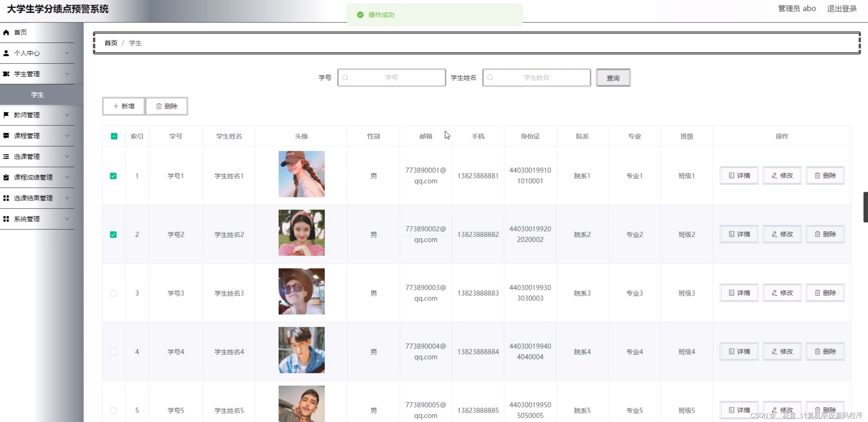The width and height of the screenshot is (868, 422).
Task: Click the vertical scrollbar handle at right
Action: [x=865, y=207]
